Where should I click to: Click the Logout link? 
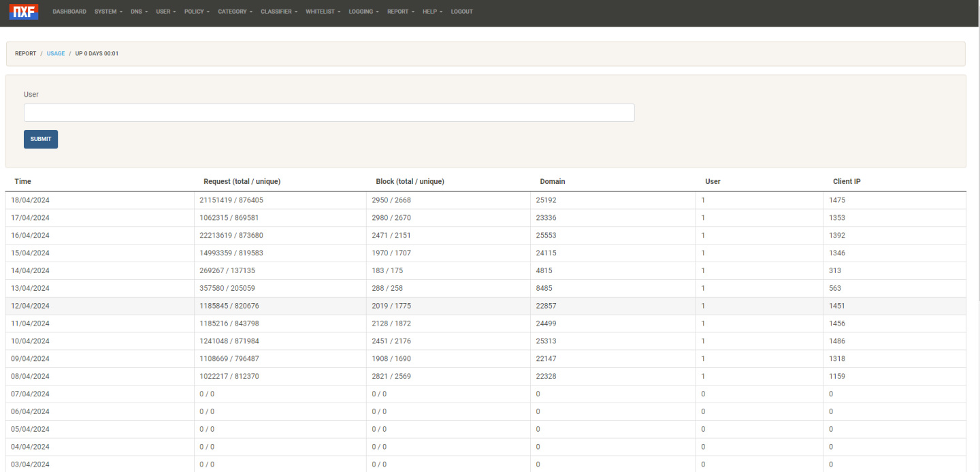click(461, 12)
